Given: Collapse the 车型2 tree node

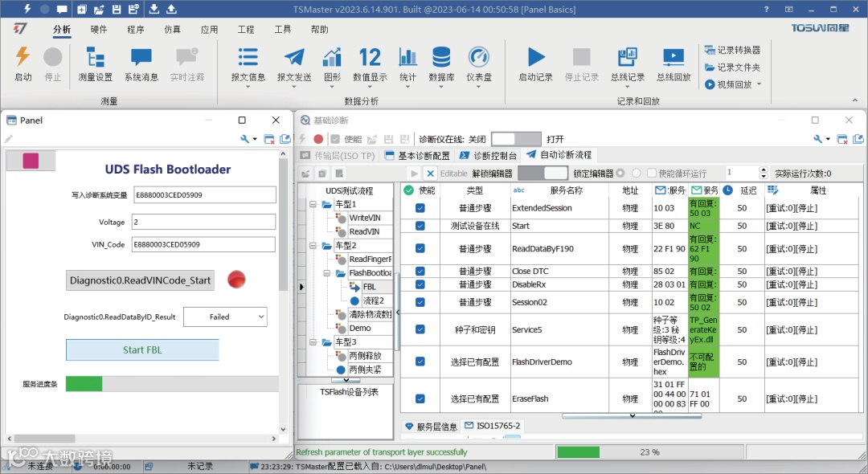Looking at the screenshot, I should (313, 246).
